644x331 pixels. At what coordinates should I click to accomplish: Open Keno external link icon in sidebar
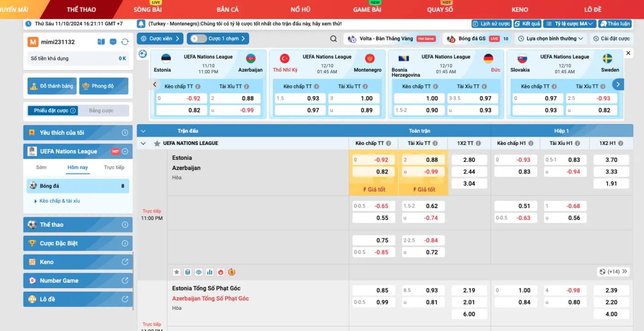coord(125,262)
